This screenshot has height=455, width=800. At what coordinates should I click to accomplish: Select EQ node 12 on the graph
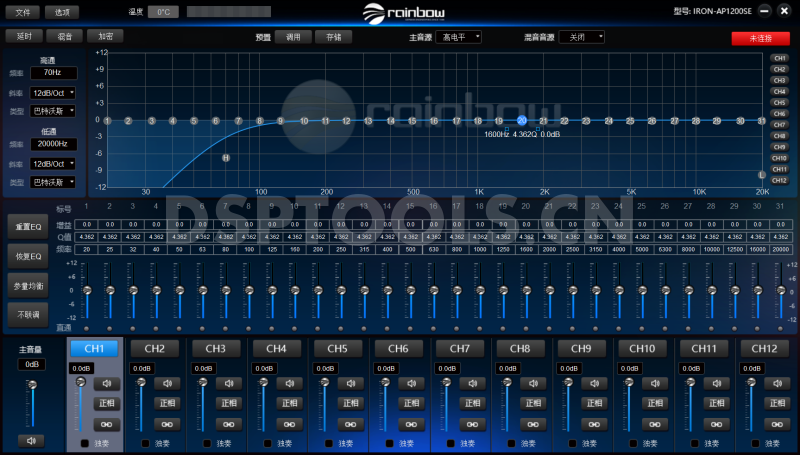pyautogui.click(x=346, y=121)
